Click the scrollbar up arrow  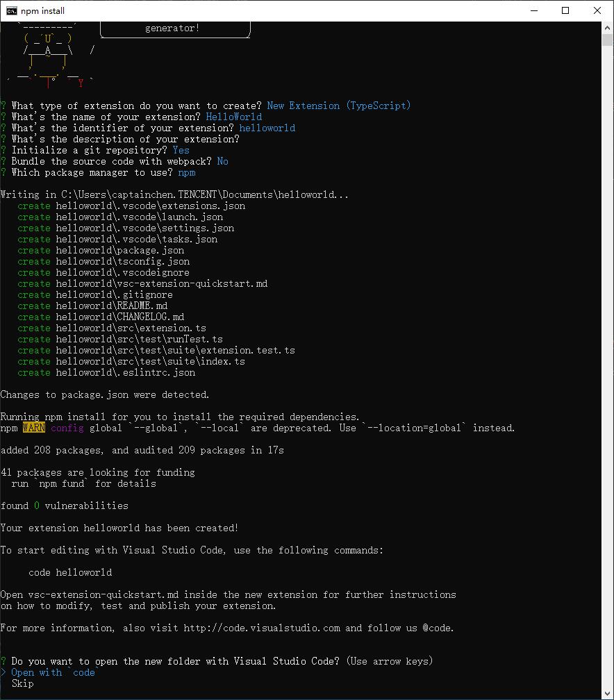[x=607, y=28]
